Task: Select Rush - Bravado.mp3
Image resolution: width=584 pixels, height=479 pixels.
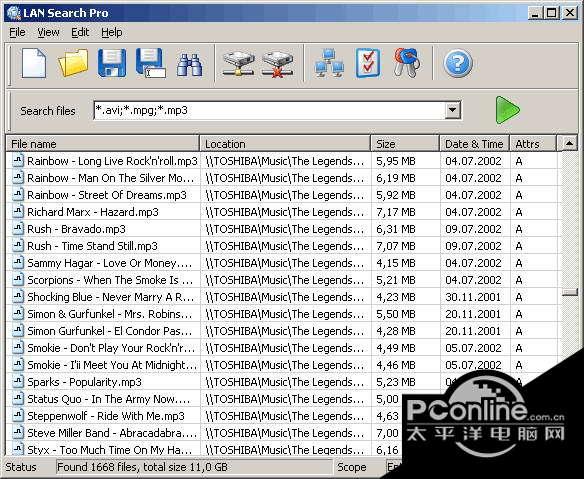Action: pos(76,229)
